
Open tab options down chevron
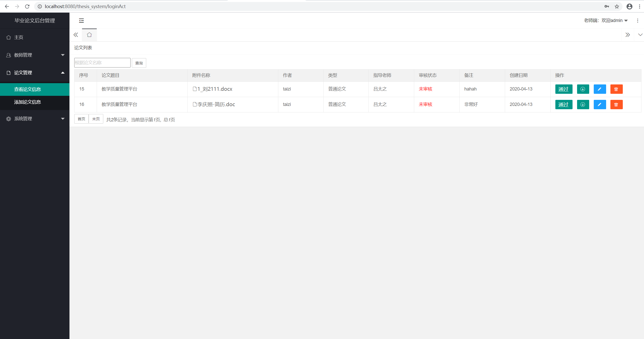click(x=640, y=35)
